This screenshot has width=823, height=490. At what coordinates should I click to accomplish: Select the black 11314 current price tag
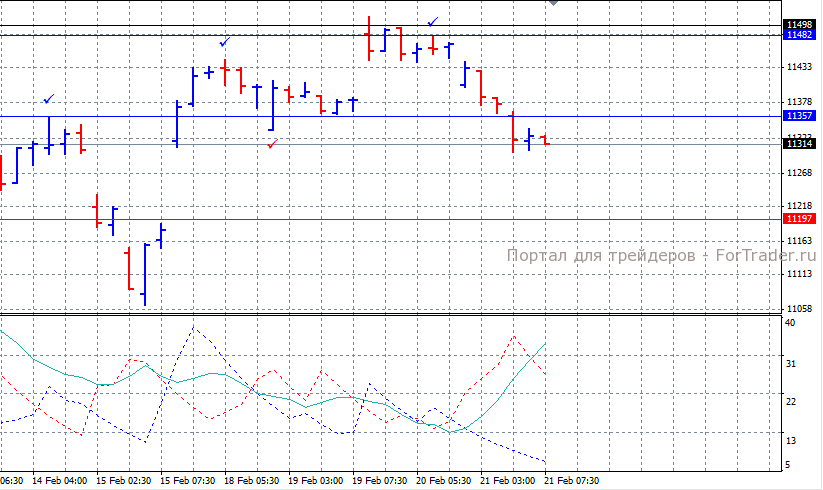pyautogui.click(x=799, y=144)
